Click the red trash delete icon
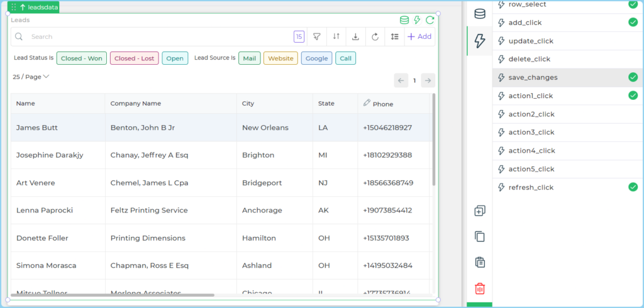644x308 pixels. click(x=479, y=289)
